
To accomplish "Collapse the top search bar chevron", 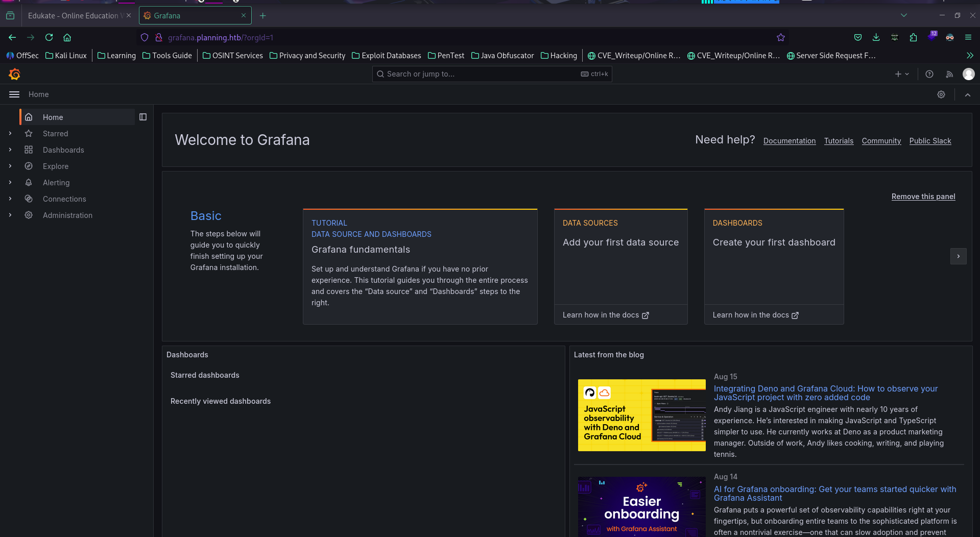I will click(x=968, y=95).
